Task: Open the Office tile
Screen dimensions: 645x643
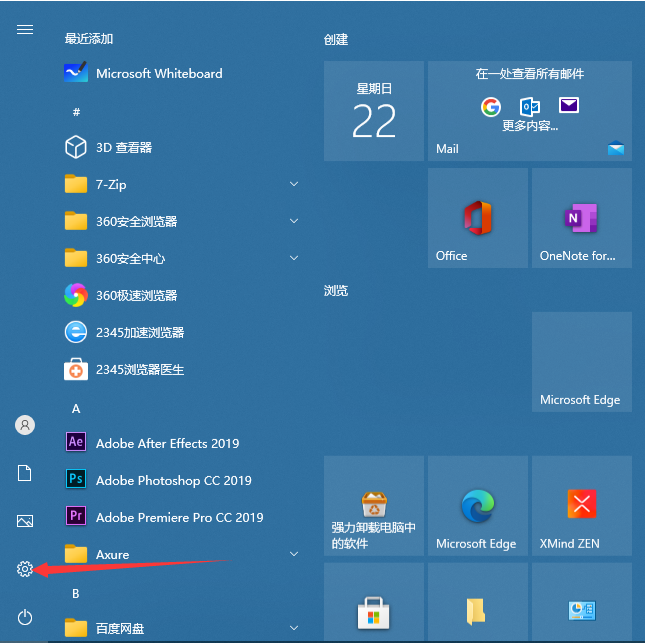Action: coord(477,218)
